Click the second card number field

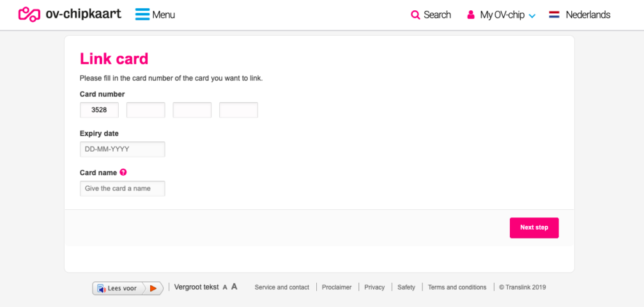pyautogui.click(x=146, y=110)
